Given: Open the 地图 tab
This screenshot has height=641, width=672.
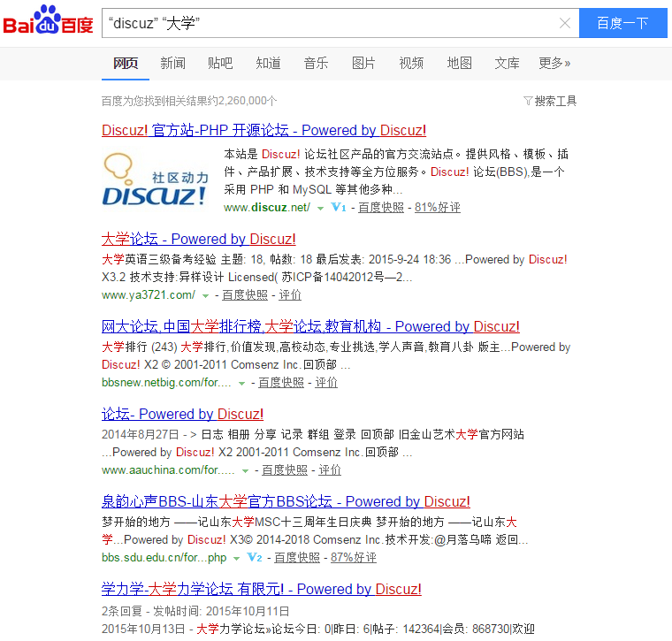Looking at the screenshot, I should pos(460,64).
